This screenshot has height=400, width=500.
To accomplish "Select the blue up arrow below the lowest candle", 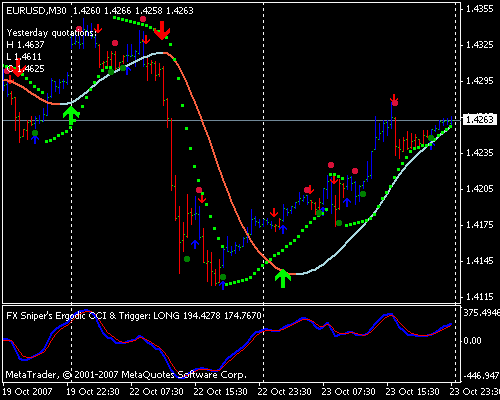I will [x=223, y=285].
